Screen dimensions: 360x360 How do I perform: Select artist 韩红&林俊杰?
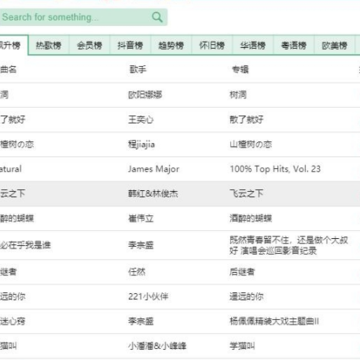[153, 194]
